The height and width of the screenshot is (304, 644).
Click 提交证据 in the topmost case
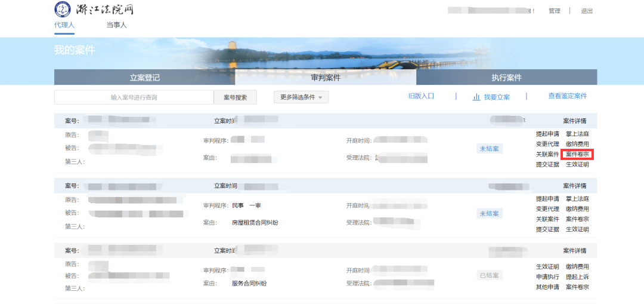click(x=547, y=165)
